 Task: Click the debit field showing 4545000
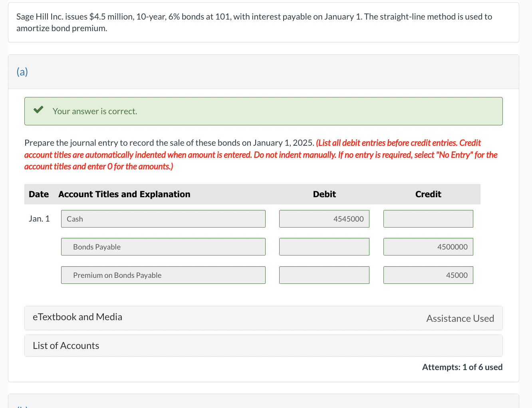tap(324, 219)
